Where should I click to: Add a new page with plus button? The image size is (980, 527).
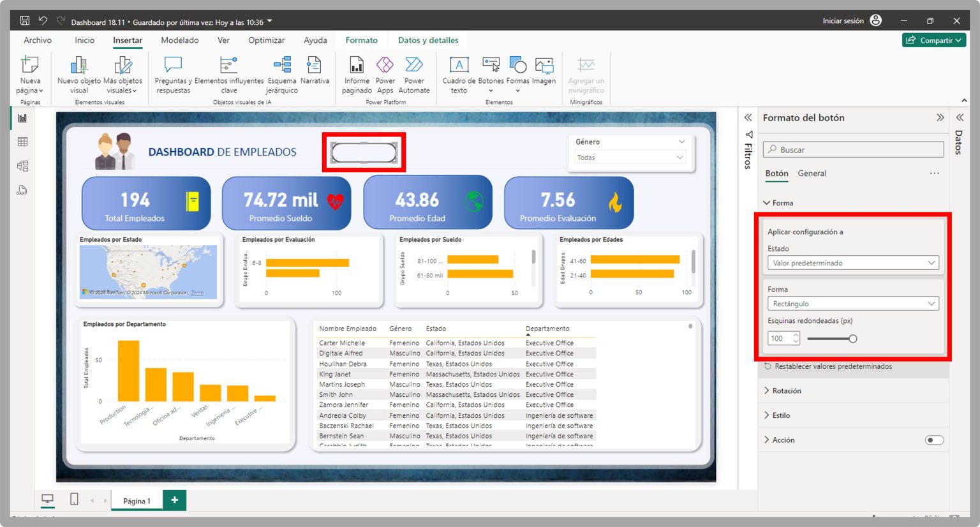[174, 500]
